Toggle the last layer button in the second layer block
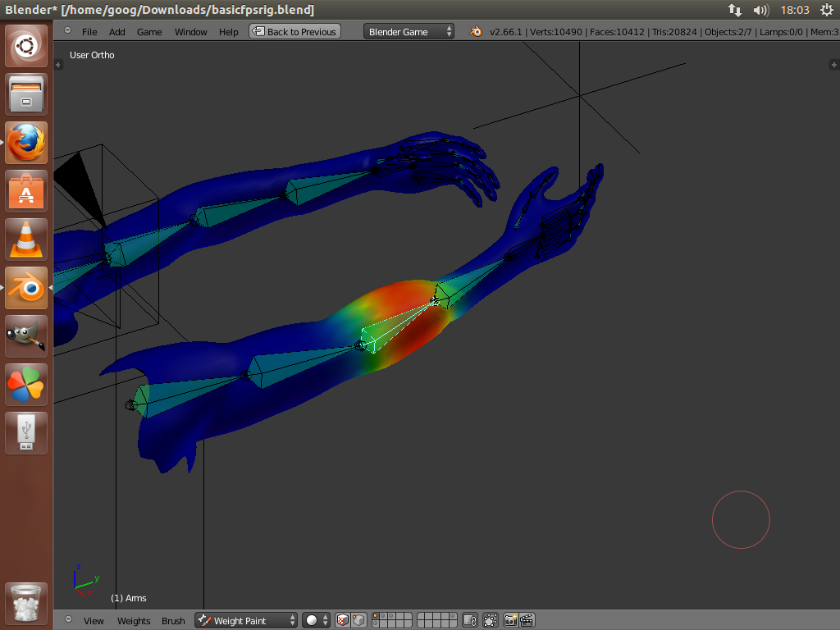The image size is (840, 630). pos(453,624)
